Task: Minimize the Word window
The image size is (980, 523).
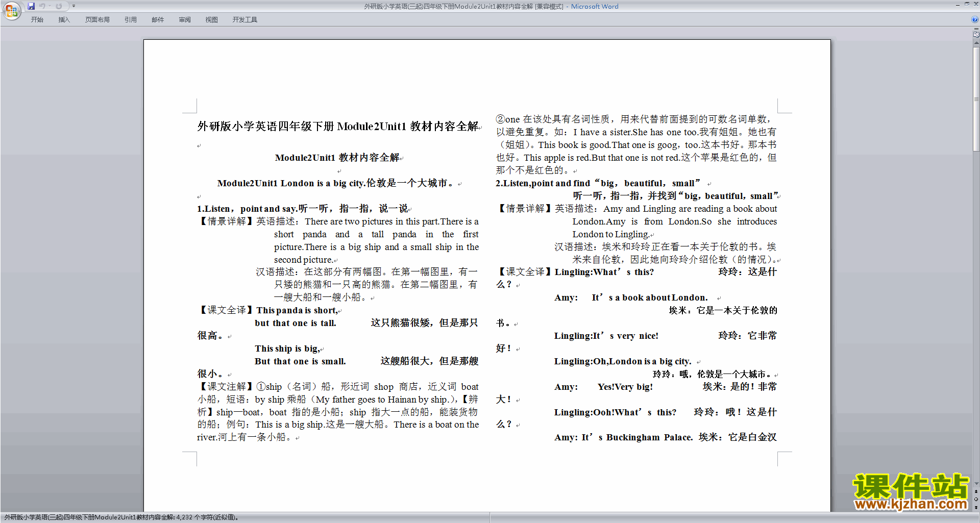Action: (x=958, y=5)
